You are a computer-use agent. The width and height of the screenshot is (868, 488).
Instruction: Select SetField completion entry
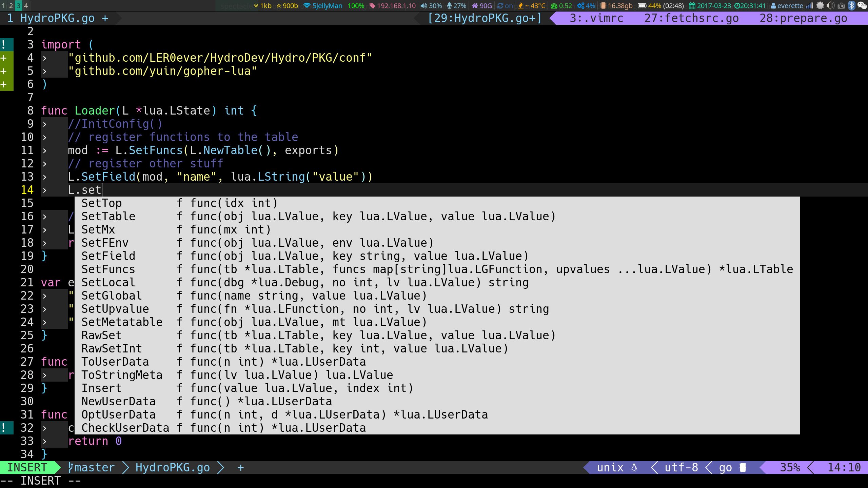tap(108, 256)
